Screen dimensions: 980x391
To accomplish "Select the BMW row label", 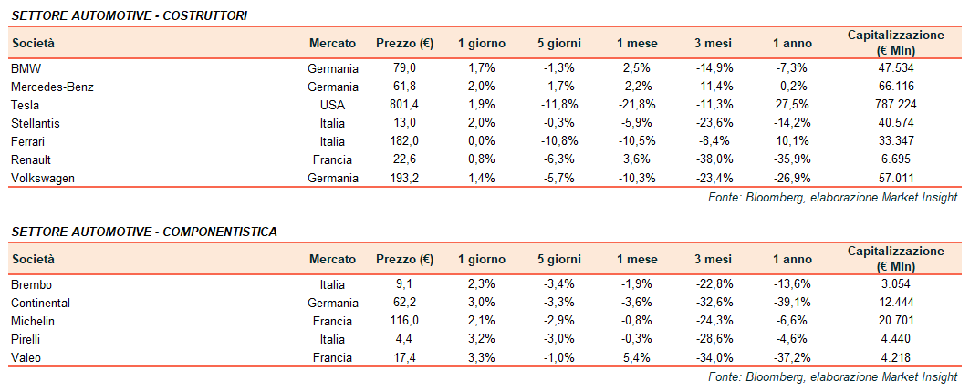I will tap(26, 68).
